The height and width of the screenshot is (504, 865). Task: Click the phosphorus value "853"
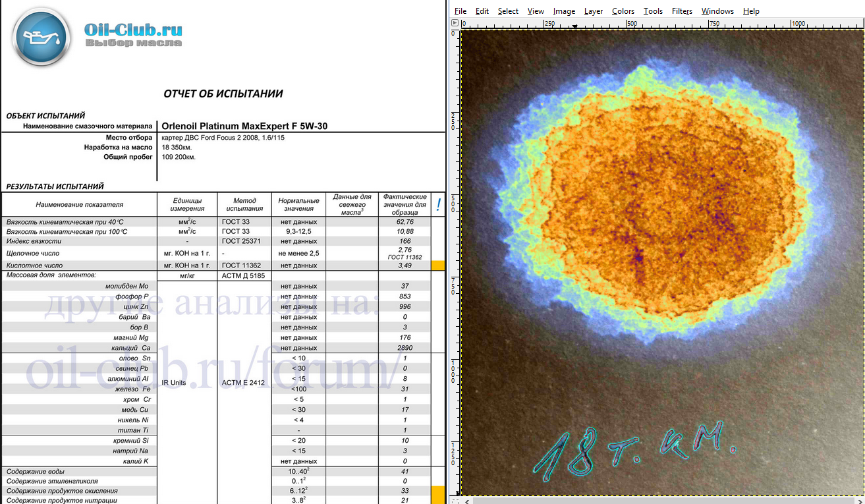click(x=405, y=296)
